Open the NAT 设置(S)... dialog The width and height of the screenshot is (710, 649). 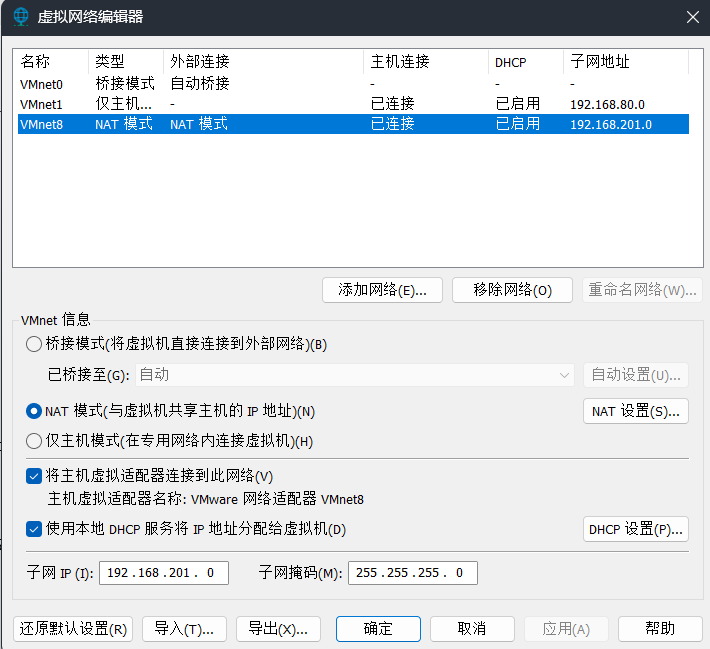(x=635, y=411)
